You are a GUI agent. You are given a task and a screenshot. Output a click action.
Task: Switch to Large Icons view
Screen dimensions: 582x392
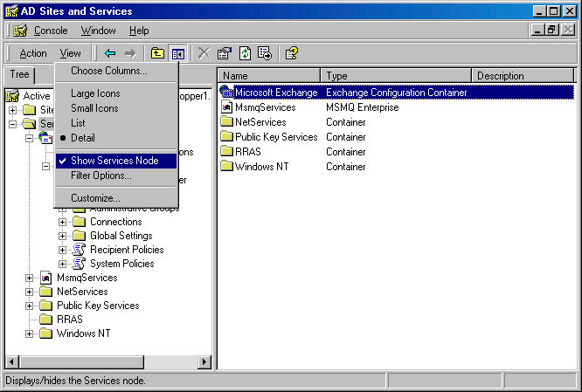(95, 93)
